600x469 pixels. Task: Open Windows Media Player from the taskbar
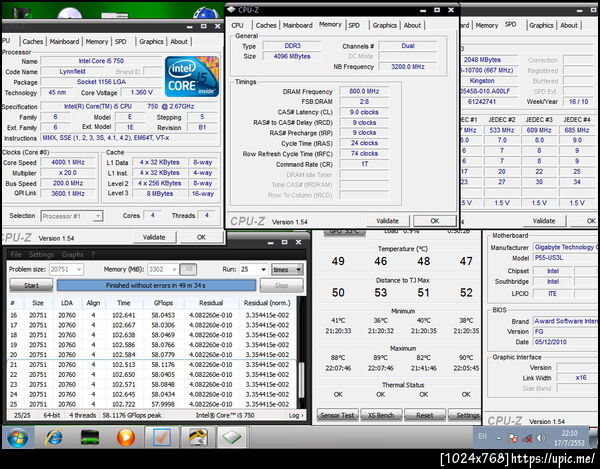(x=126, y=437)
